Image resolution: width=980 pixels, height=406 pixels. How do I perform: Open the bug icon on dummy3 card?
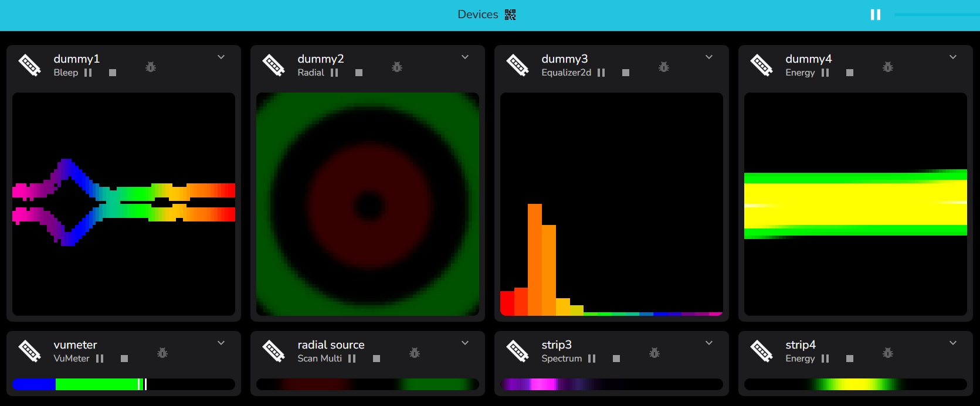664,67
